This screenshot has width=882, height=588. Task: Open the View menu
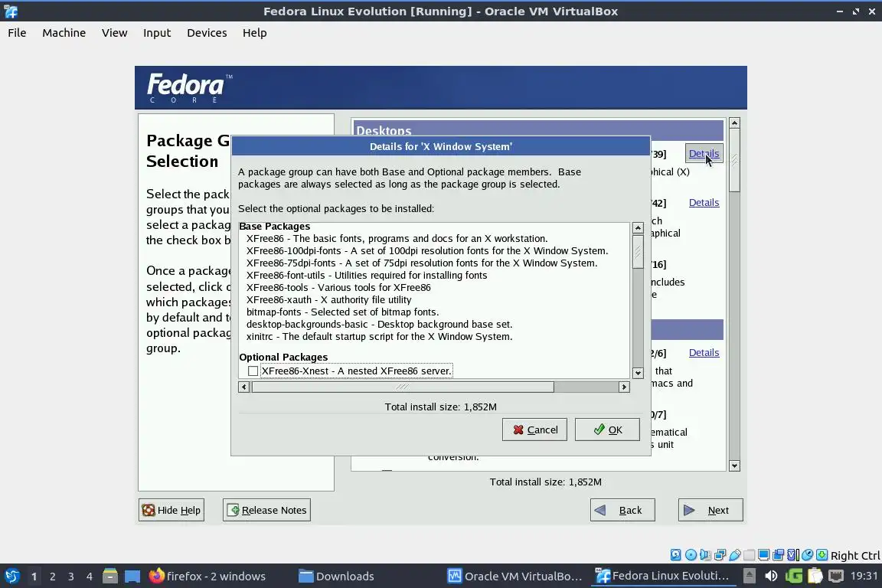pyautogui.click(x=114, y=33)
